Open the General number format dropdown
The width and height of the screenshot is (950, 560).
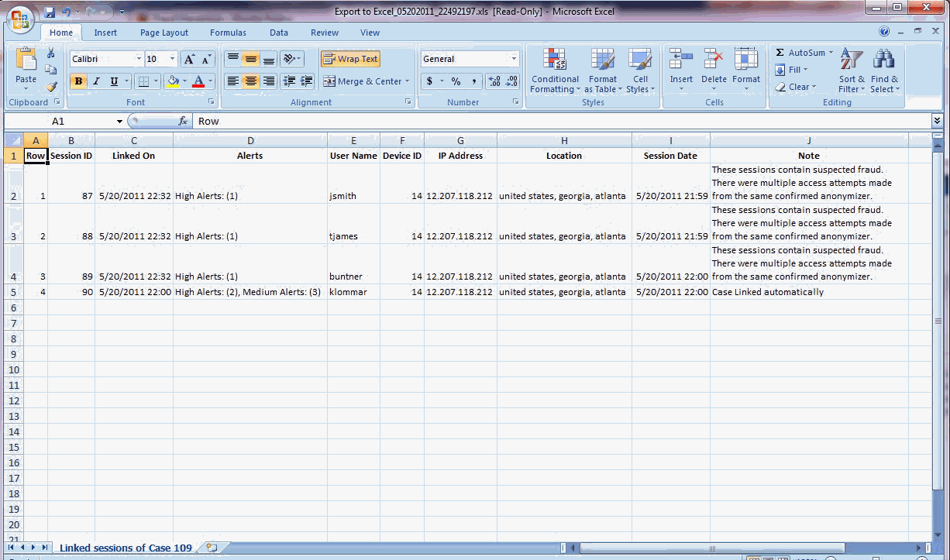(514, 58)
